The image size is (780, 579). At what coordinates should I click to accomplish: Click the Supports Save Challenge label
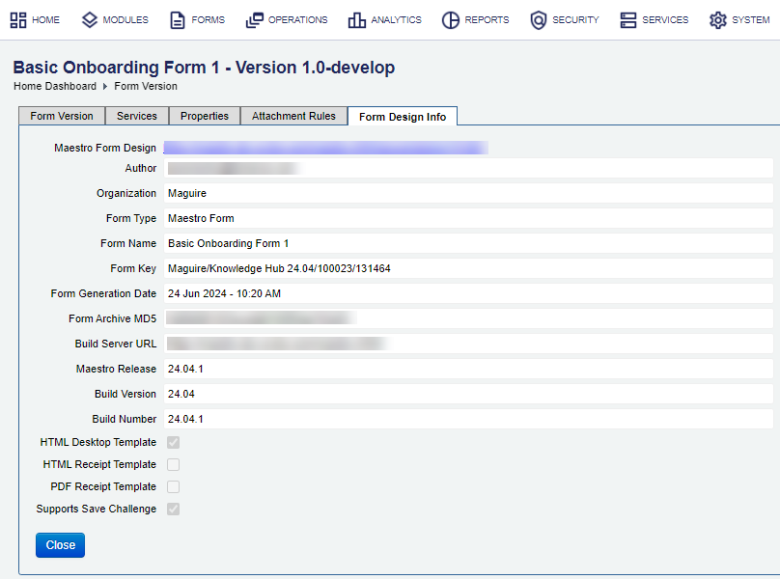pyautogui.click(x=96, y=509)
